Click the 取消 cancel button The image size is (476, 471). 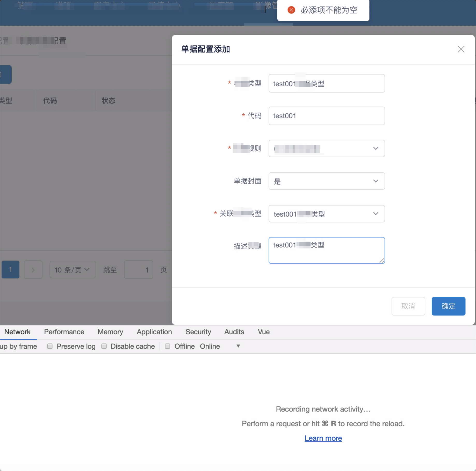click(408, 306)
